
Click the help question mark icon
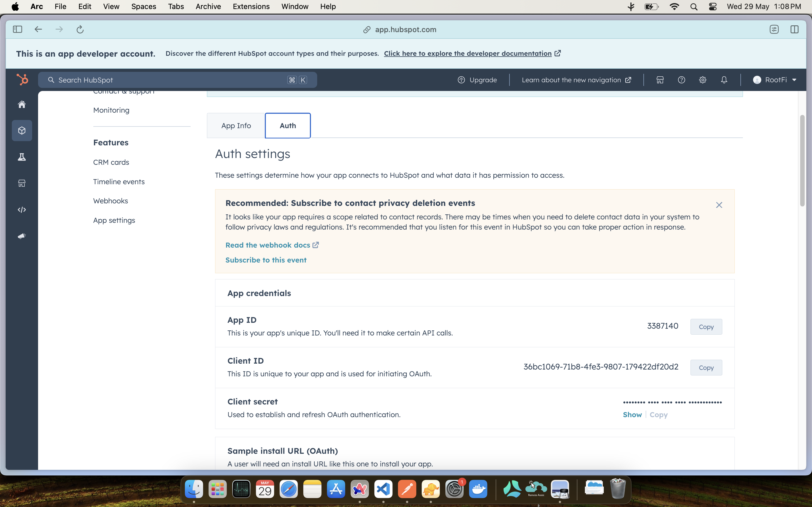click(x=681, y=80)
